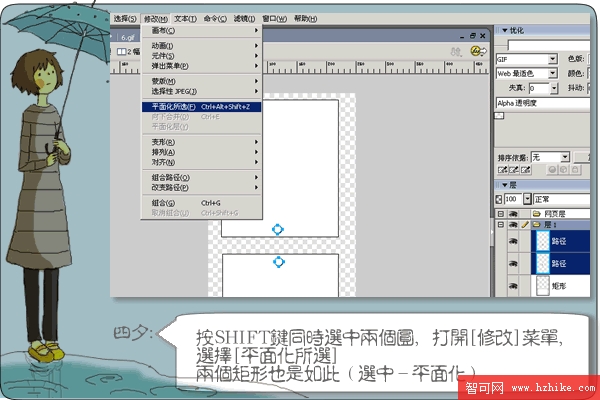
Task: Click the upper center-point handle on the canvas
Action: [278, 230]
